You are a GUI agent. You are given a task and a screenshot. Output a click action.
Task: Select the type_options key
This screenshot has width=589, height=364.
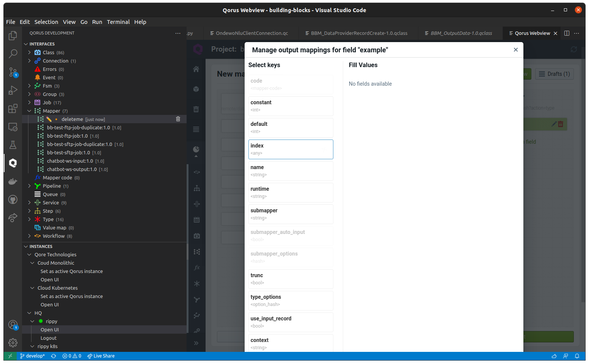click(x=291, y=300)
